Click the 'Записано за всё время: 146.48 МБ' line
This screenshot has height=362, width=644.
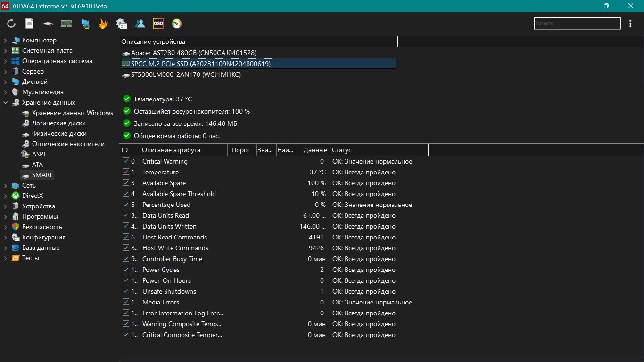tap(185, 123)
